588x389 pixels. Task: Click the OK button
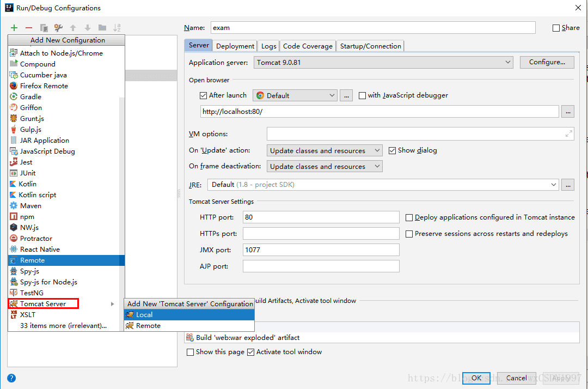coord(476,378)
